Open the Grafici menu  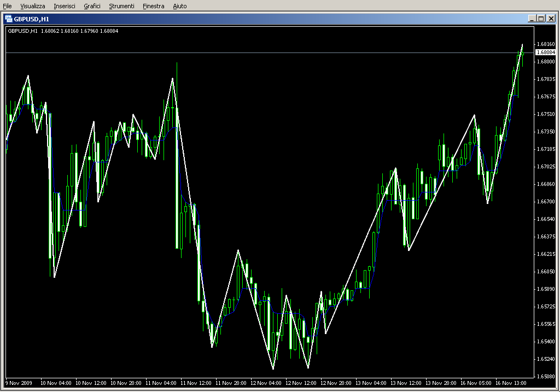(92, 6)
